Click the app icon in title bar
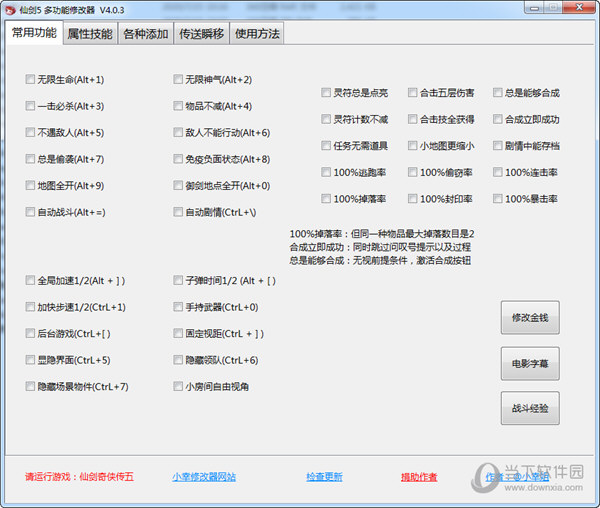The height and width of the screenshot is (508, 600). (10, 10)
